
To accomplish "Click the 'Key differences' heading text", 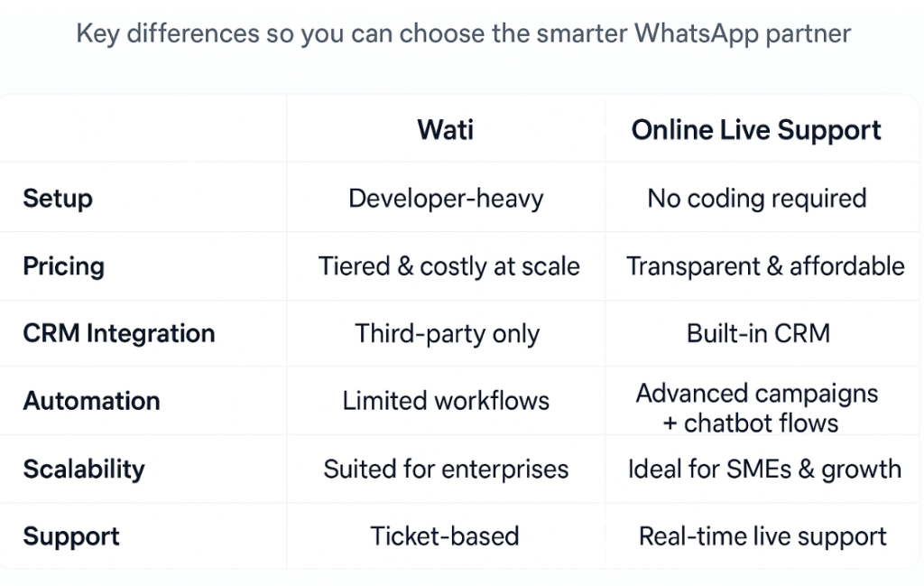I will [x=463, y=35].
